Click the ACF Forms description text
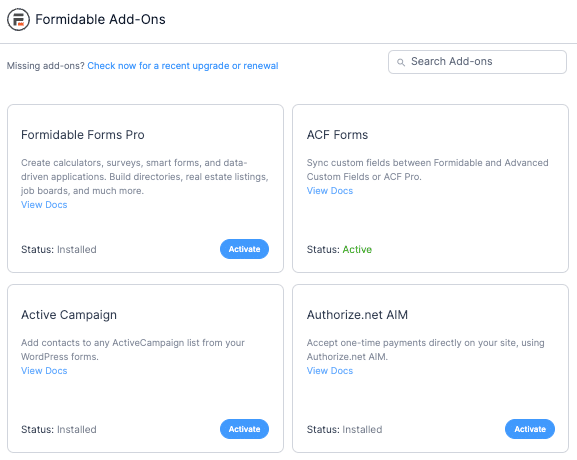The image size is (577, 460). [428, 170]
